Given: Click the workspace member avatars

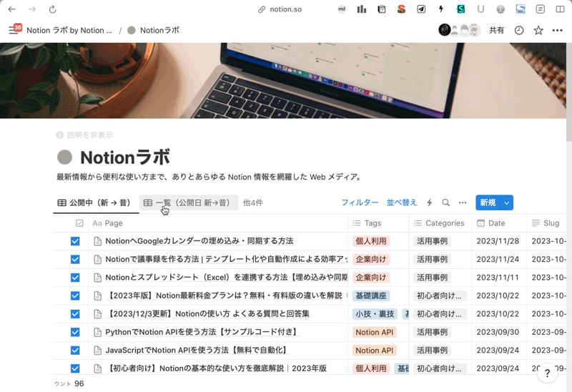Looking at the screenshot, I should (459, 30).
